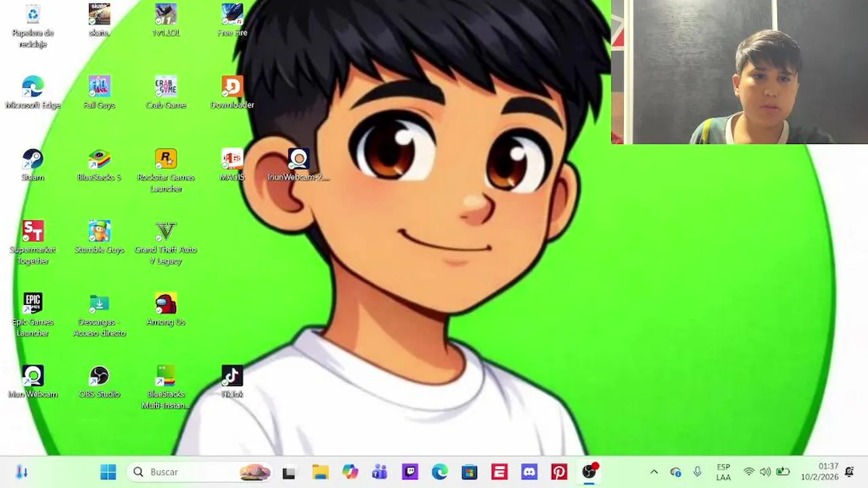This screenshot has height=488, width=868.
Task: Click the webcam overlay video thumbnail
Action: pos(739,72)
